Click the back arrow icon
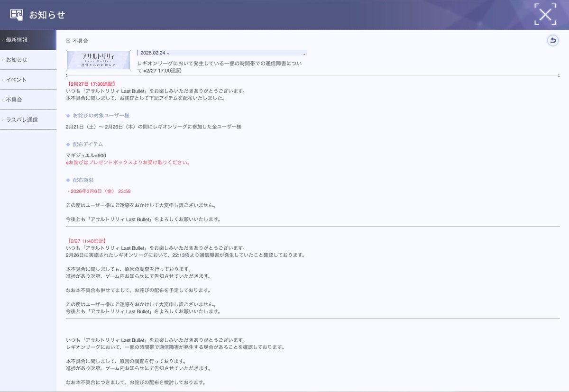The image size is (569, 392). [x=552, y=41]
